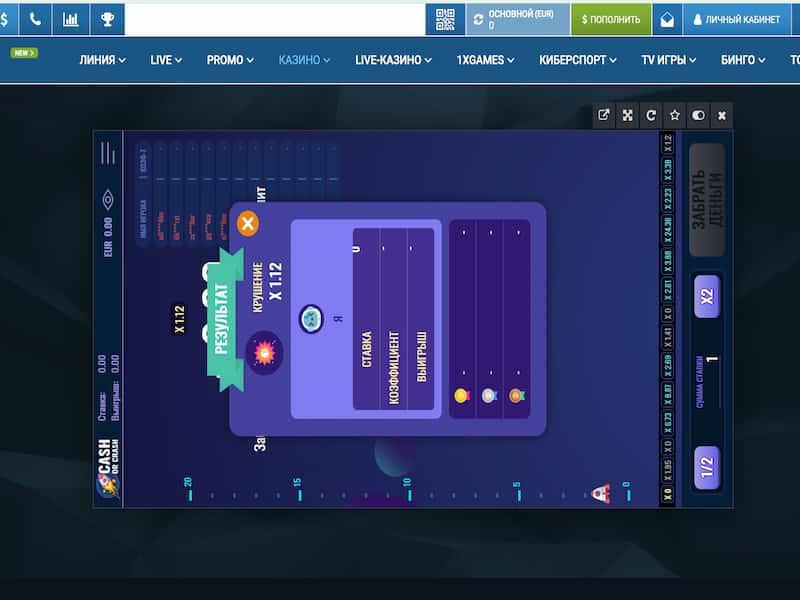Click the 20 mark on altitude scale
The width and height of the screenshot is (800, 600).
pyautogui.click(x=189, y=489)
